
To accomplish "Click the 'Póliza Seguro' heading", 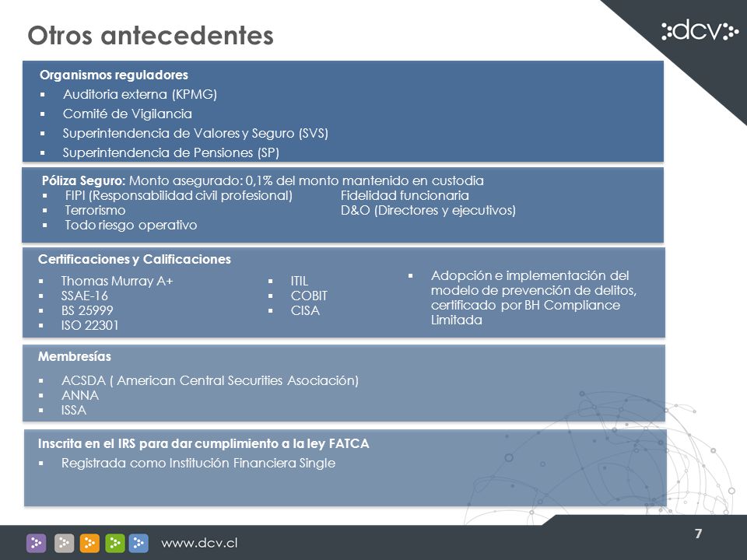I will pos(83,180).
